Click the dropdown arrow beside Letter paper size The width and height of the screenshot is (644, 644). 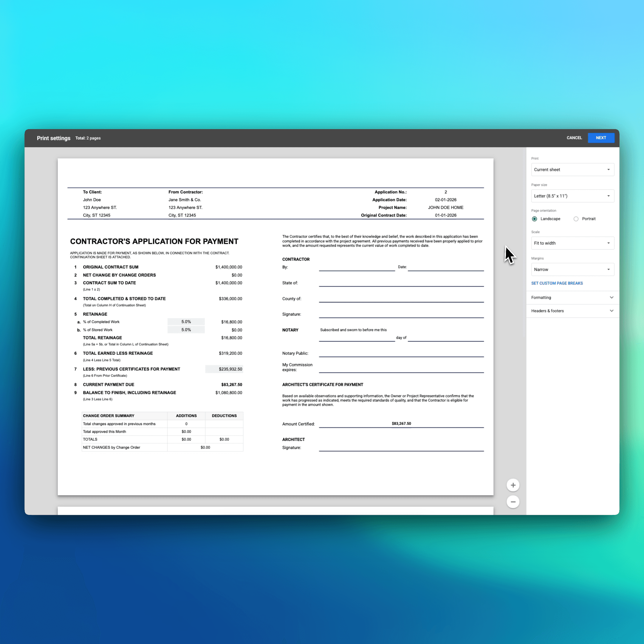(609, 196)
